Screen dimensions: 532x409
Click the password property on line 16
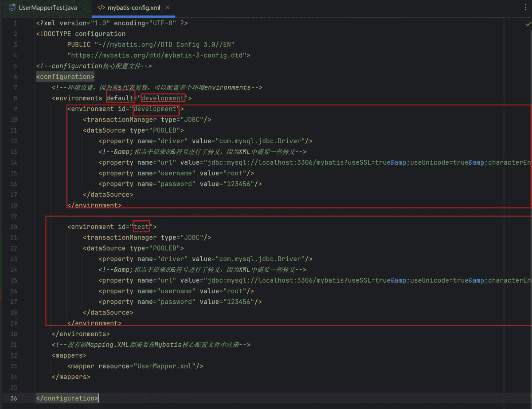point(180,184)
